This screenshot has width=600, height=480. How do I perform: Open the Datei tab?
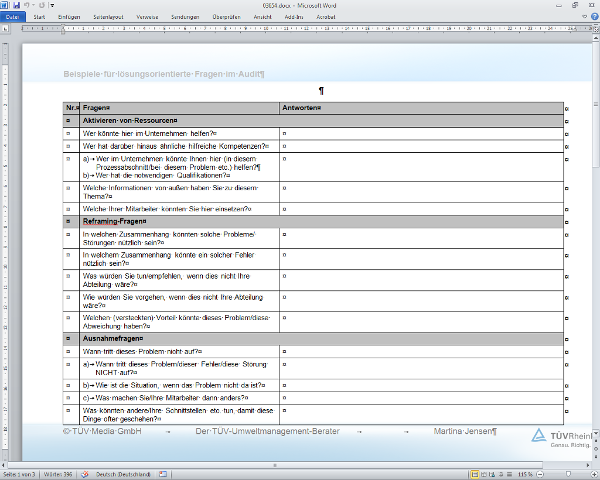point(12,17)
